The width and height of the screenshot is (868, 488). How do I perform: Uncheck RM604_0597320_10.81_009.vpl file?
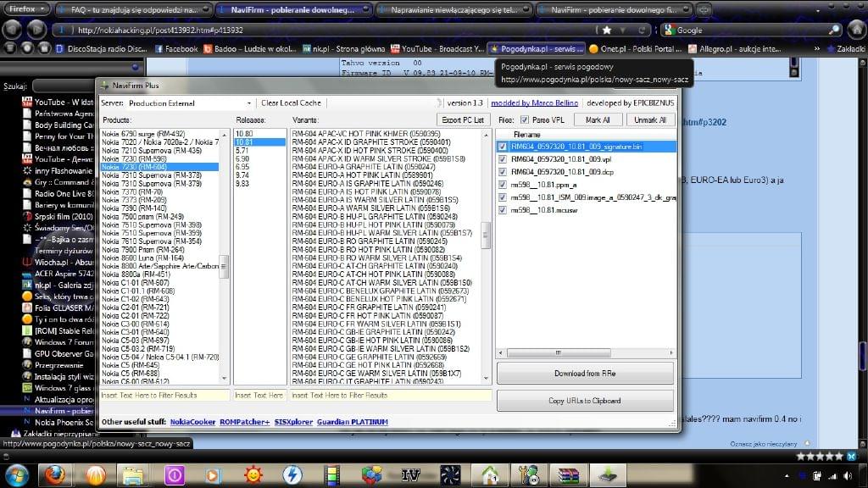tap(502, 159)
